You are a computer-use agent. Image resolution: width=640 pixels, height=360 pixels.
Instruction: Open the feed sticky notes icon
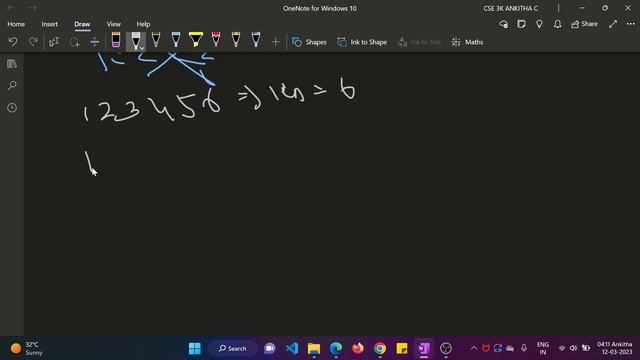point(521,24)
